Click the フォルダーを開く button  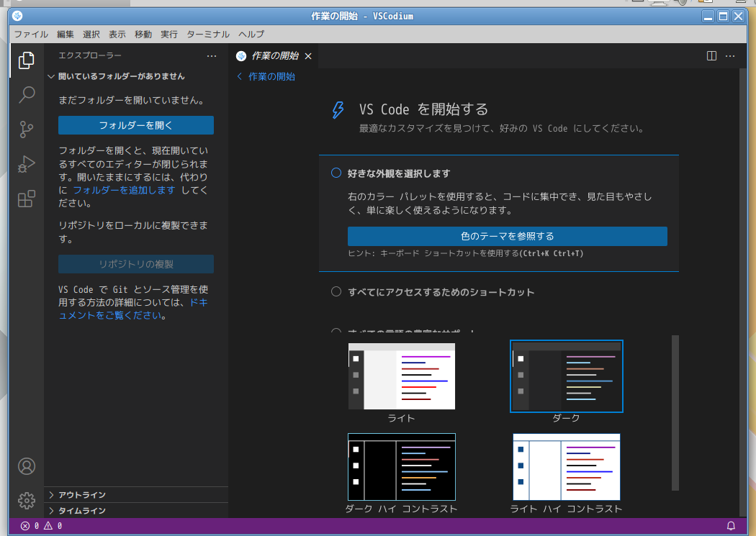tap(136, 125)
